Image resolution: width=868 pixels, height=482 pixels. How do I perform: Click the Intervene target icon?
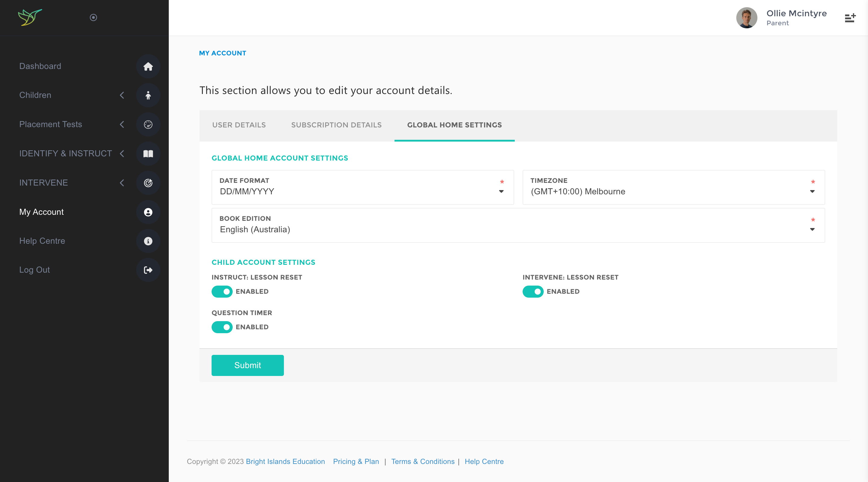click(148, 183)
